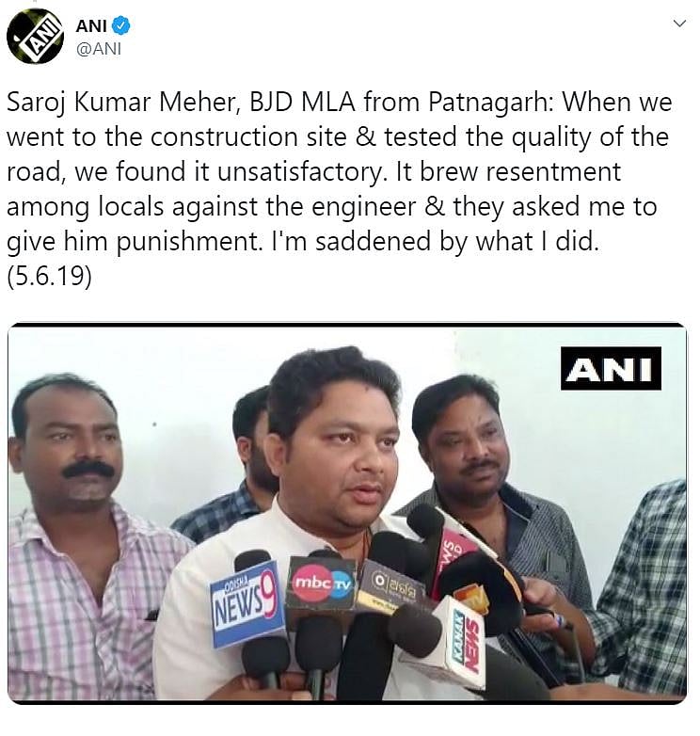
Task: Click the blue verified badge
Action: tap(122, 25)
